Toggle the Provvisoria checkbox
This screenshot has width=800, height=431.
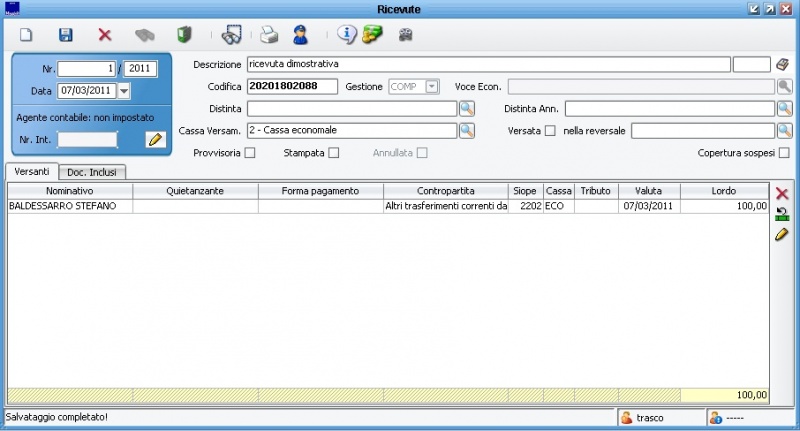[250, 153]
